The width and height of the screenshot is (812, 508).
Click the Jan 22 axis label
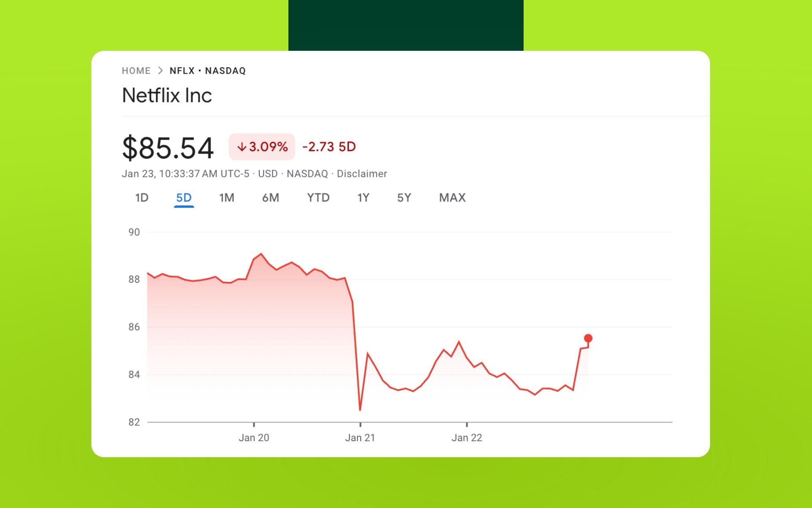pos(466,438)
